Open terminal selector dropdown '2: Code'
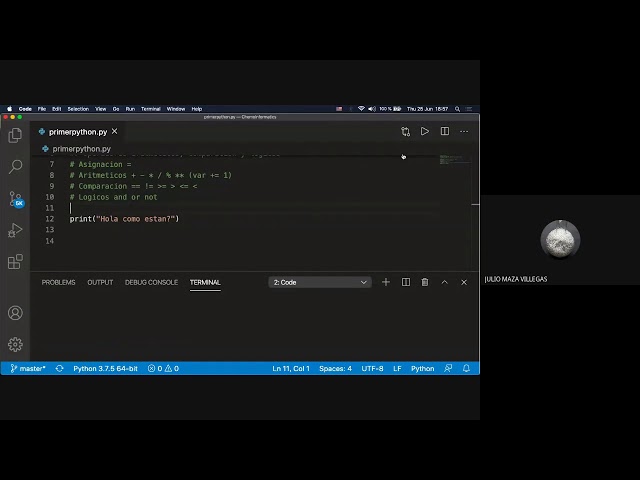 (320, 282)
